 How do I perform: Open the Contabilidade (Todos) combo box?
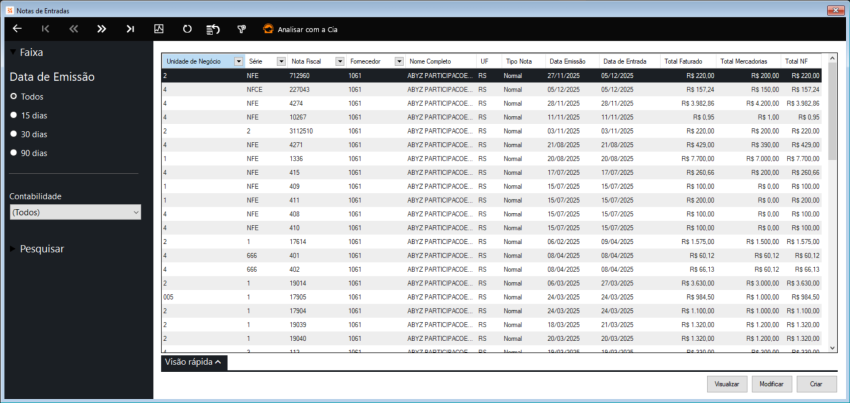click(75, 213)
